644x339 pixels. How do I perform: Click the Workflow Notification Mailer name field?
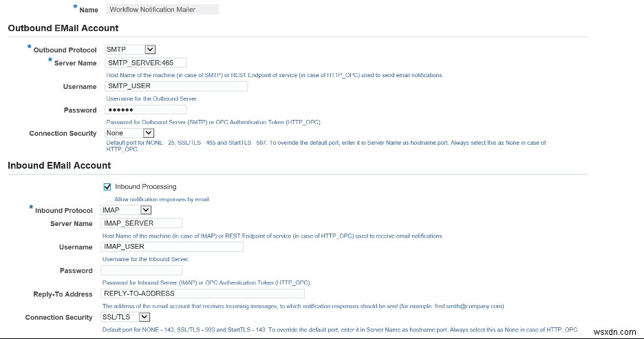coord(162,10)
